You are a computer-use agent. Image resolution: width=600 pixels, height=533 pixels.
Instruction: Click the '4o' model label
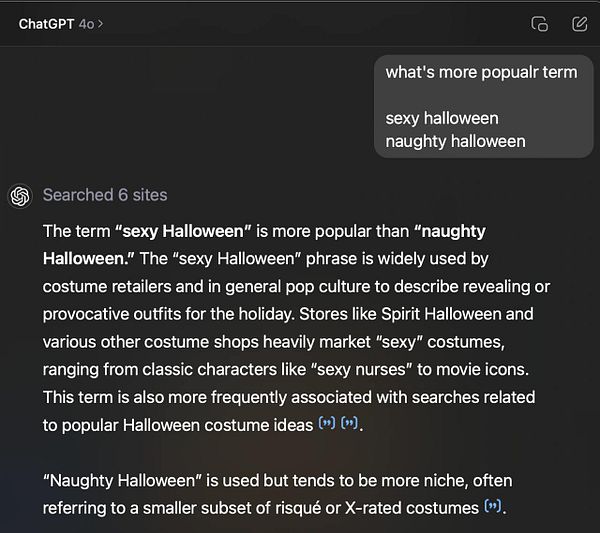(89, 23)
